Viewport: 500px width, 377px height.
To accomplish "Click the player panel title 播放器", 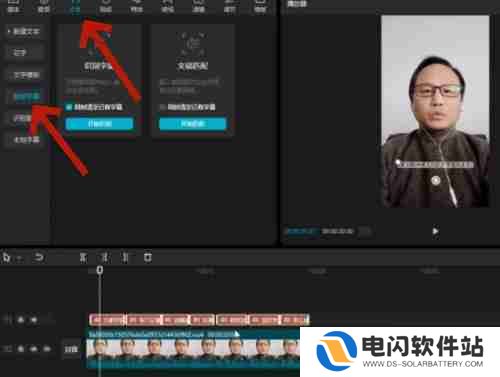I will click(297, 4).
